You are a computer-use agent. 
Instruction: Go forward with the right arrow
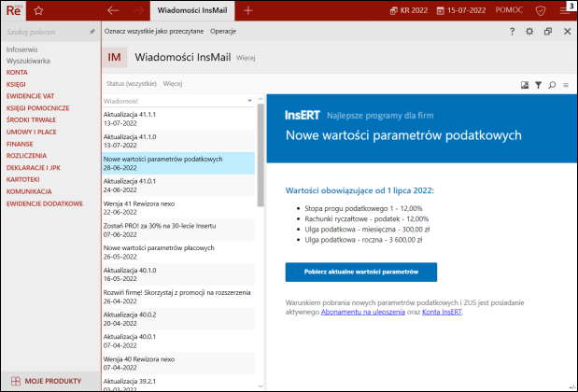pyautogui.click(x=138, y=10)
